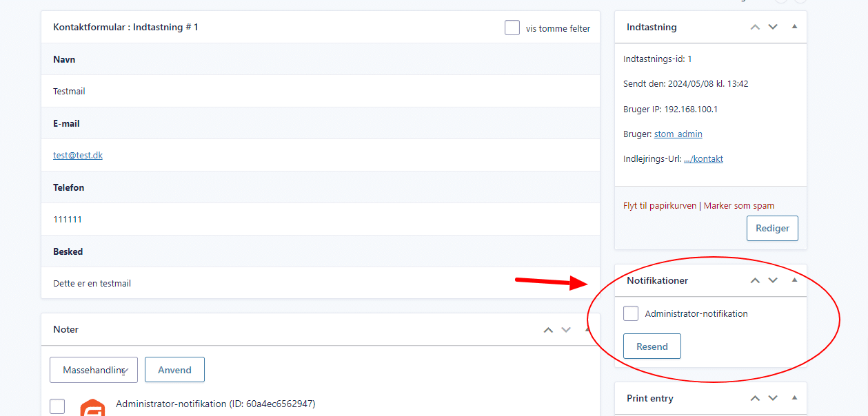Select the Administrator-notifikation note row checkbox
868x416 pixels.
tap(57, 406)
